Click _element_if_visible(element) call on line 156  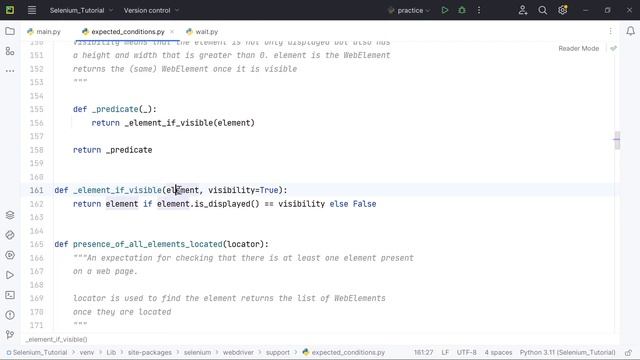click(x=189, y=123)
